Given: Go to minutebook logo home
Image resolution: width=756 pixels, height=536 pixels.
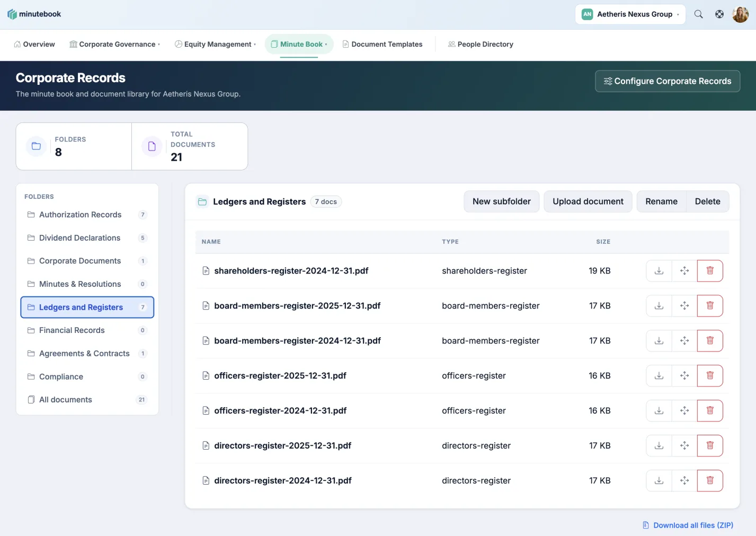Looking at the screenshot, I should click(x=34, y=14).
